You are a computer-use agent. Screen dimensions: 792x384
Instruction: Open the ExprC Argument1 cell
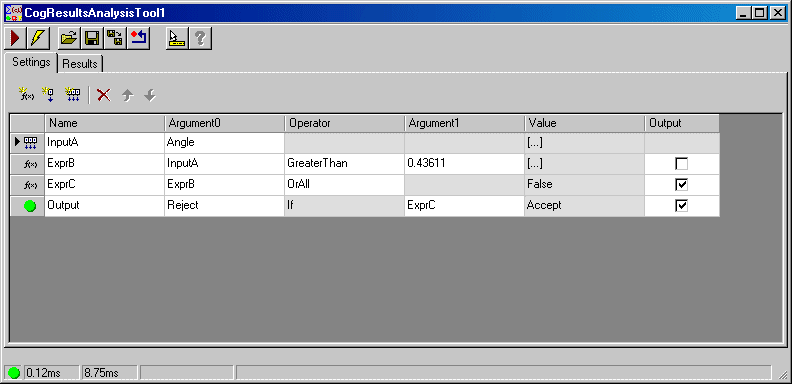464,206
